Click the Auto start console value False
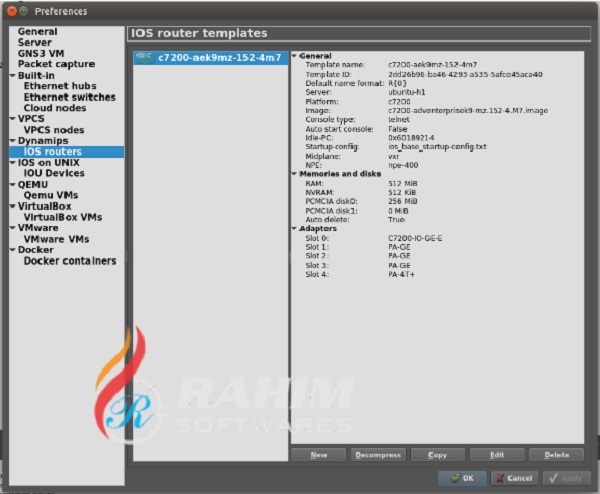Screen dimensions: 600x494 (x=398, y=129)
